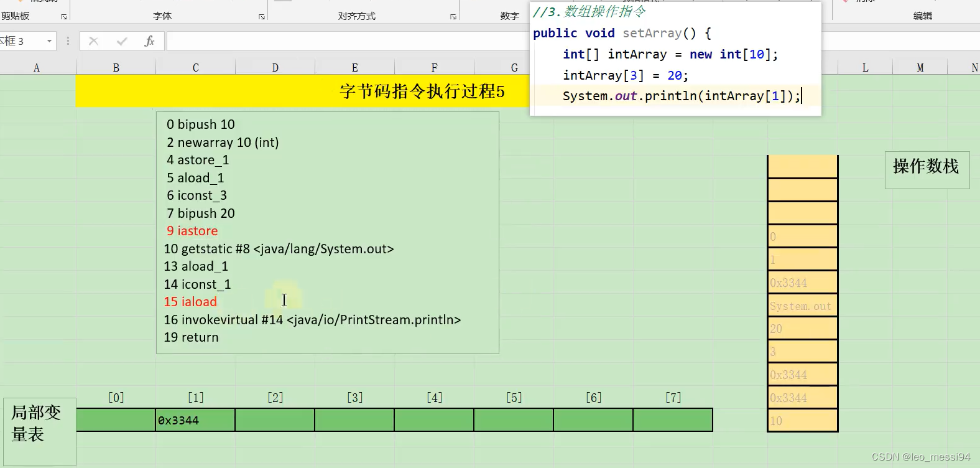Click the System.out.println code line
This screenshot has height=468, width=980.
tap(682, 96)
